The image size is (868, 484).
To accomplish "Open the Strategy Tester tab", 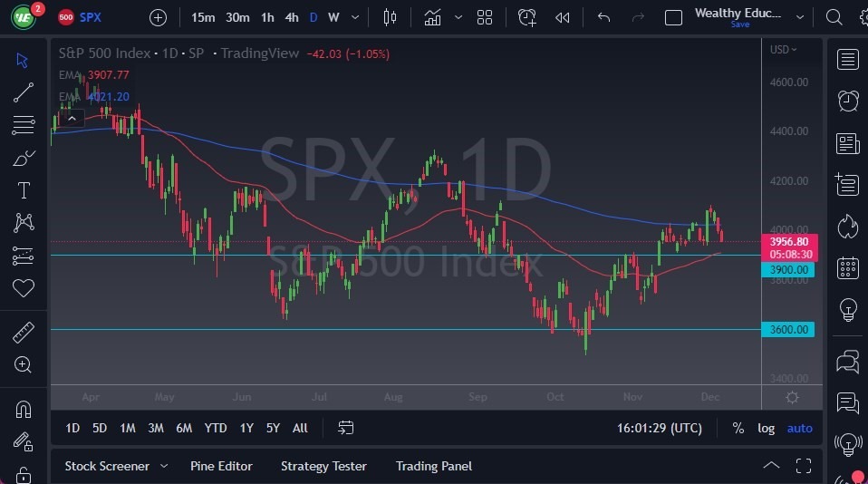I will (x=323, y=466).
